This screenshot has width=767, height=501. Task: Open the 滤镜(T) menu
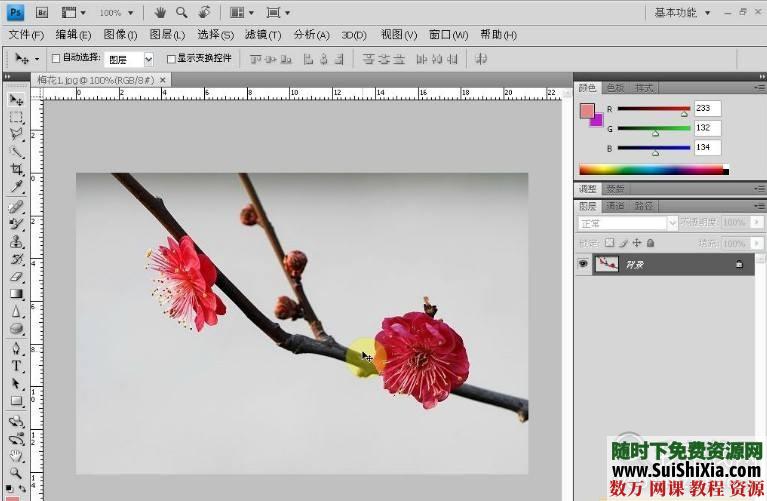[263, 35]
